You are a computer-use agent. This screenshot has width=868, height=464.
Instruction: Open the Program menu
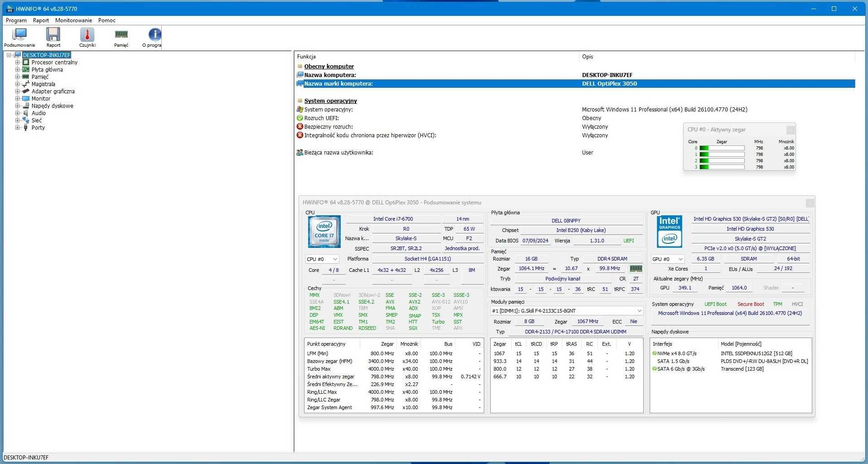16,20
